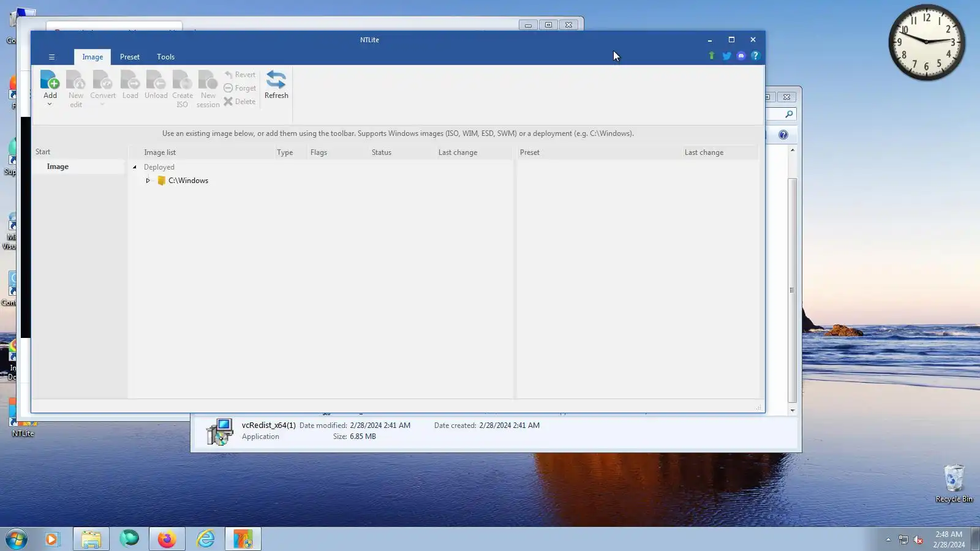
Task: Open the Windows Start menu
Action: (x=17, y=539)
